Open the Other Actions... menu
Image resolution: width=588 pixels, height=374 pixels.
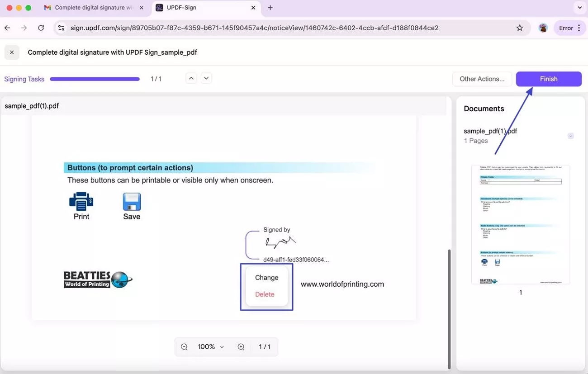click(x=482, y=79)
